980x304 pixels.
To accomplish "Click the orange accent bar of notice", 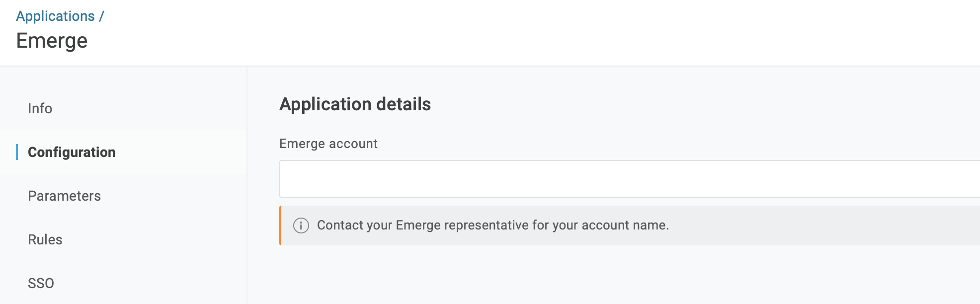I will tap(280, 226).
